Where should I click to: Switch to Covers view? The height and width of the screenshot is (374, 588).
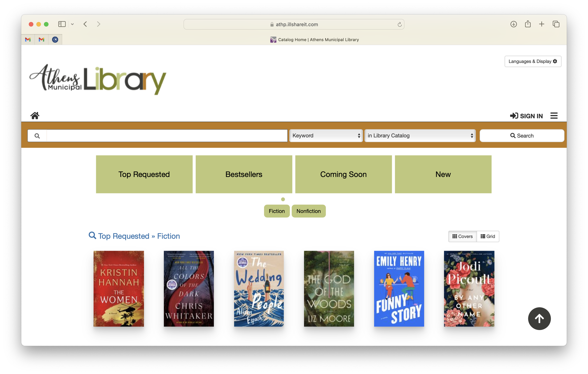(462, 236)
